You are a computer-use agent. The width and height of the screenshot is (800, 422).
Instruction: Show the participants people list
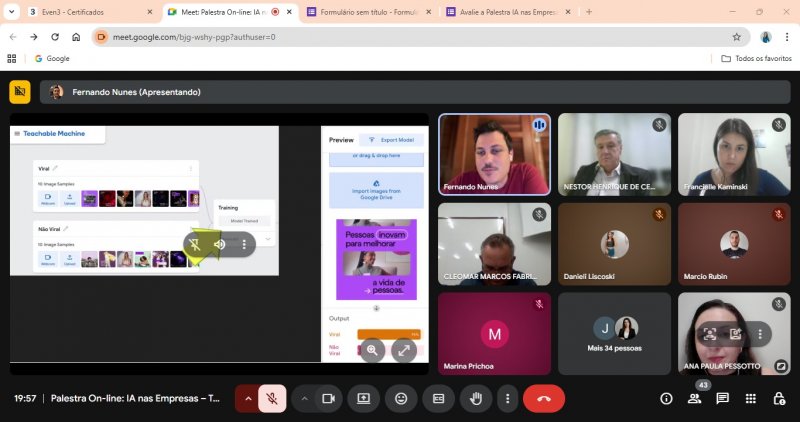click(x=694, y=398)
